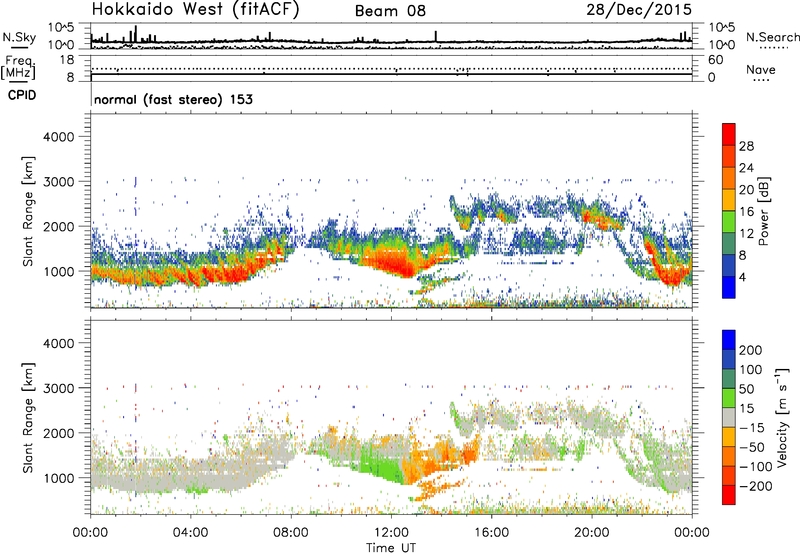Click the 'Freq. [MHz]' axis label
Viewport: 800px width, 554px height.
pyautogui.click(x=19, y=67)
